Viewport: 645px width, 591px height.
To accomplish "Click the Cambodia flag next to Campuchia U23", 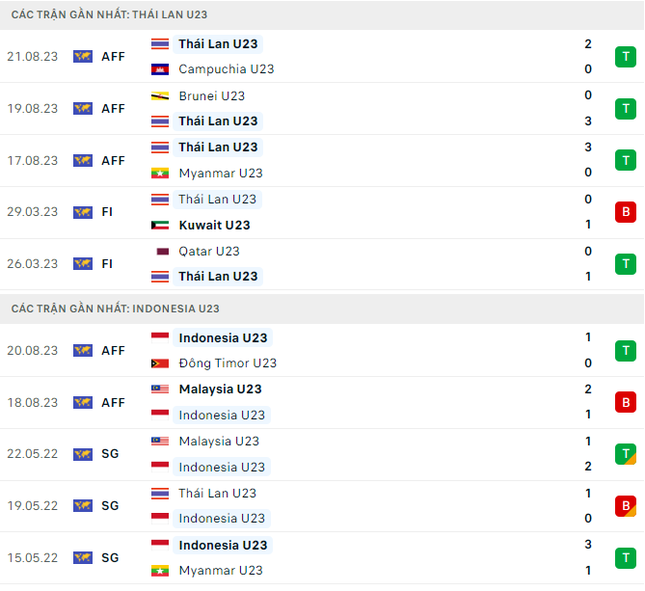I will (x=160, y=70).
